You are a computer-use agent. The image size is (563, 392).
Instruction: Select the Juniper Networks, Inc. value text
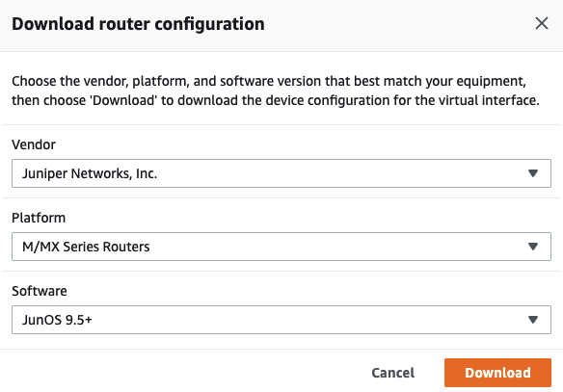90,173
